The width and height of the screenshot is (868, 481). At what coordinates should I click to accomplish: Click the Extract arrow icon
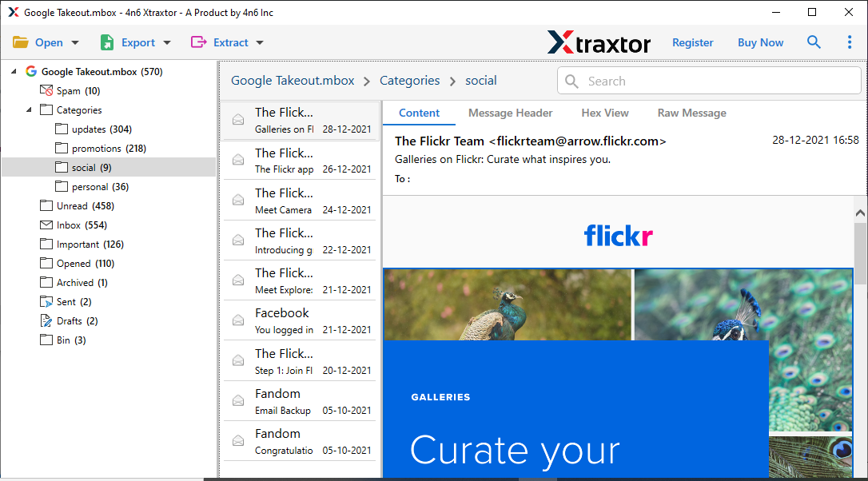(x=199, y=42)
